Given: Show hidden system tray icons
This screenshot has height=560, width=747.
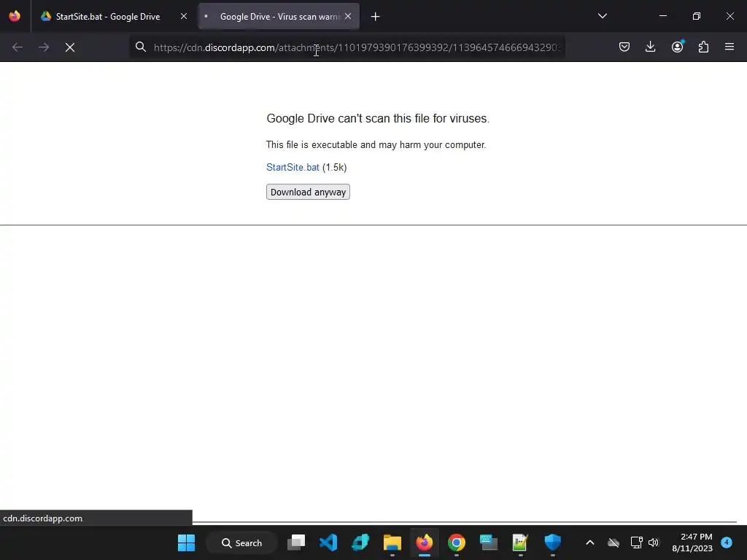Looking at the screenshot, I should [589, 542].
